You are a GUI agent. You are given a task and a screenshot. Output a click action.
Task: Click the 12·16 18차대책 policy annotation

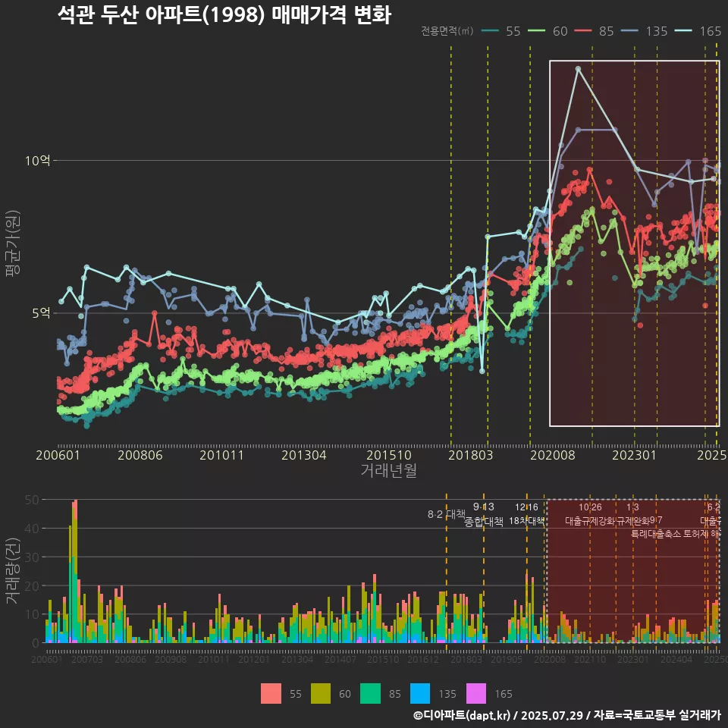pos(526,514)
